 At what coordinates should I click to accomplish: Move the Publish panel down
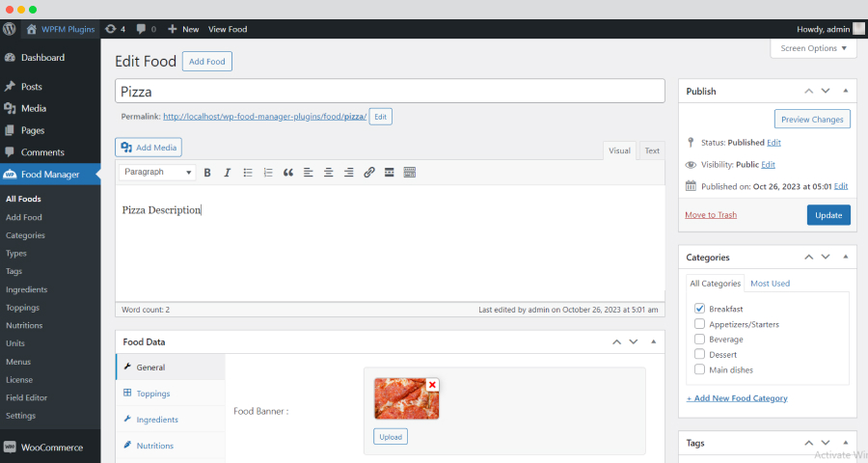[x=826, y=91]
